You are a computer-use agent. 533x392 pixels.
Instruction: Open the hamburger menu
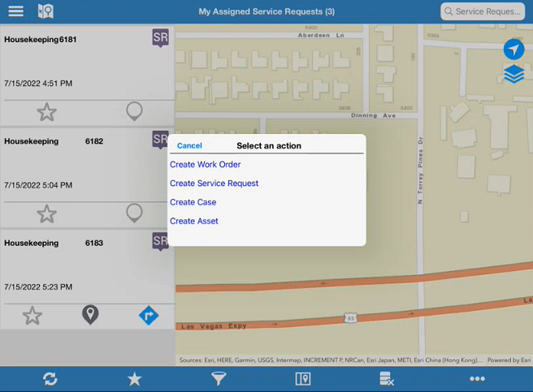[15, 11]
